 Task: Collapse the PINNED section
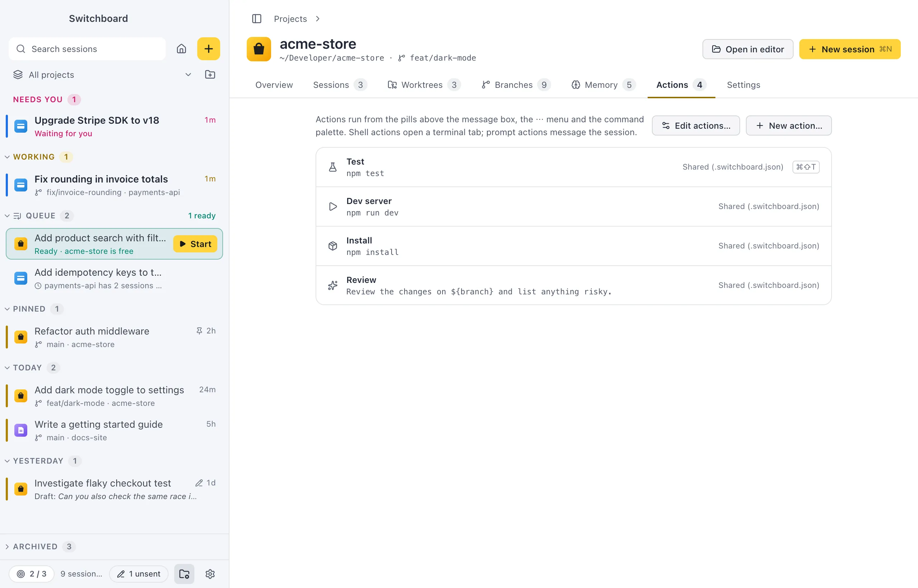7,309
